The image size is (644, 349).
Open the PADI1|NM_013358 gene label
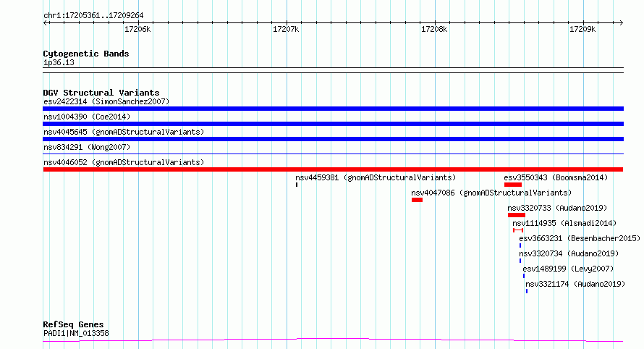76,333
